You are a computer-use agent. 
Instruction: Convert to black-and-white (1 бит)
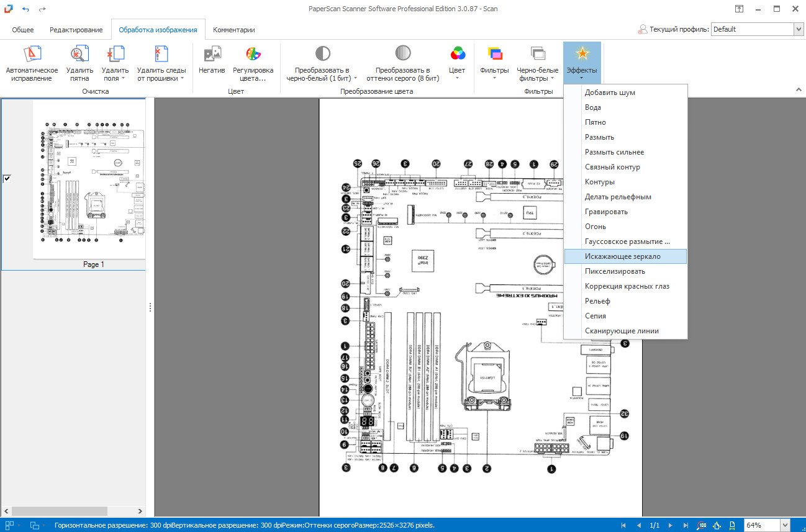point(322,55)
